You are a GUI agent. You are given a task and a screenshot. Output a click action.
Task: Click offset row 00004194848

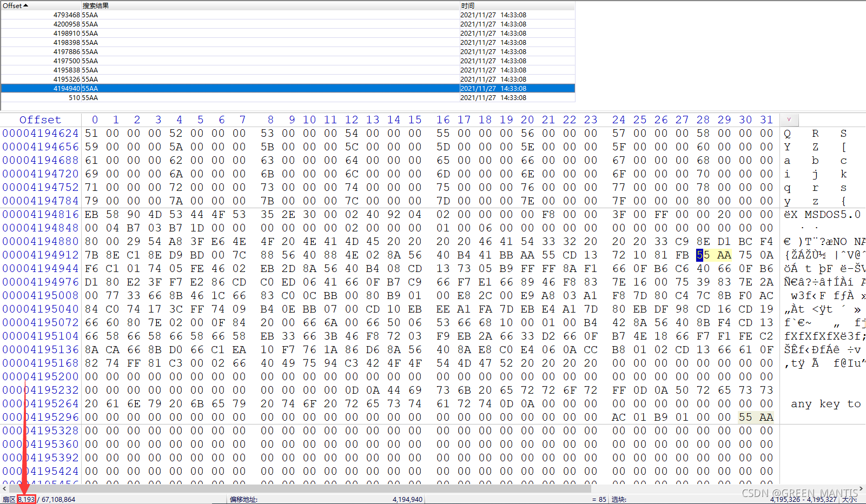tap(41, 228)
